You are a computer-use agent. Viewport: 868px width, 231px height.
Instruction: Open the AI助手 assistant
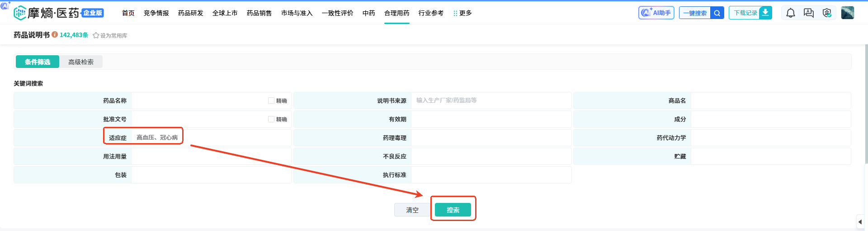[656, 13]
